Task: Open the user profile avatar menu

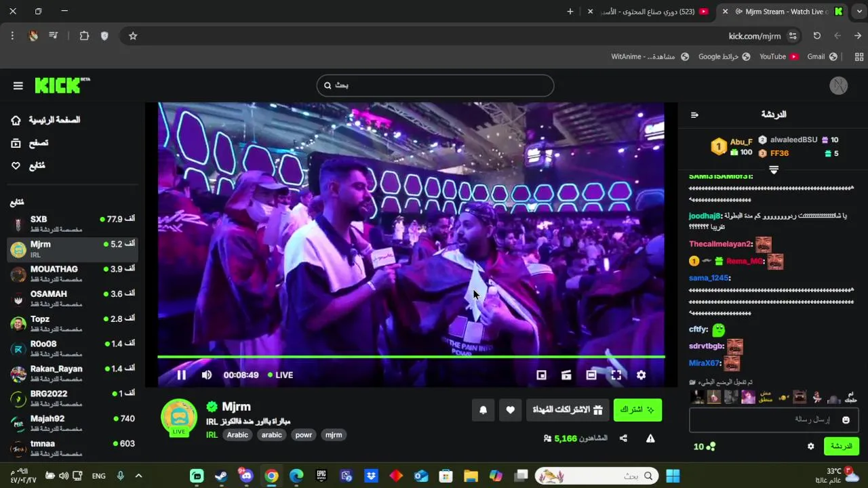Action: click(x=839, y=85)
